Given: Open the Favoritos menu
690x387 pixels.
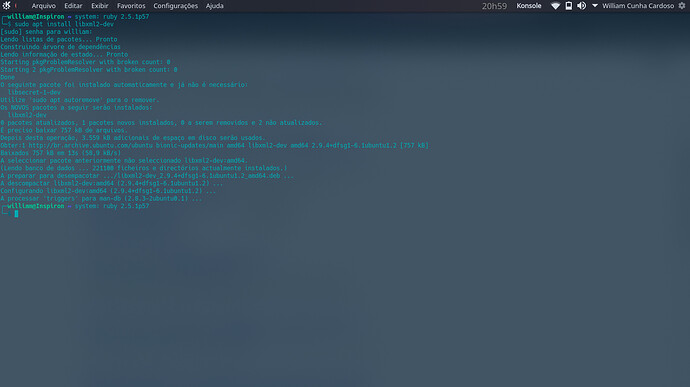Looking at the screenshot, I should [x=131, y=6].
